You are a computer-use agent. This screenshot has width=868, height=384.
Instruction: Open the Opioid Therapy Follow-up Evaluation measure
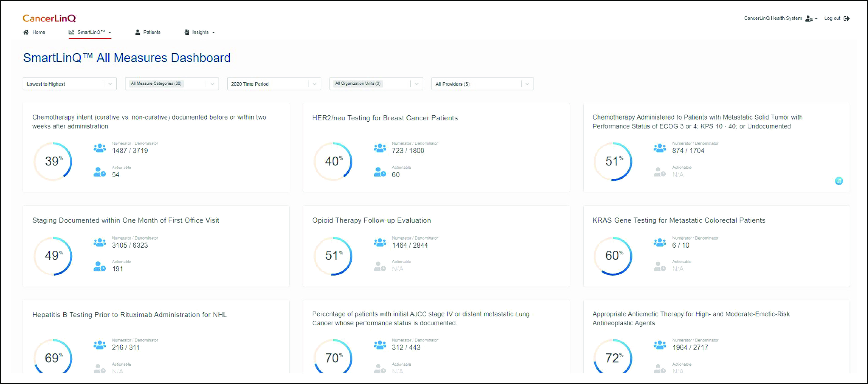(x=371, y=220)
